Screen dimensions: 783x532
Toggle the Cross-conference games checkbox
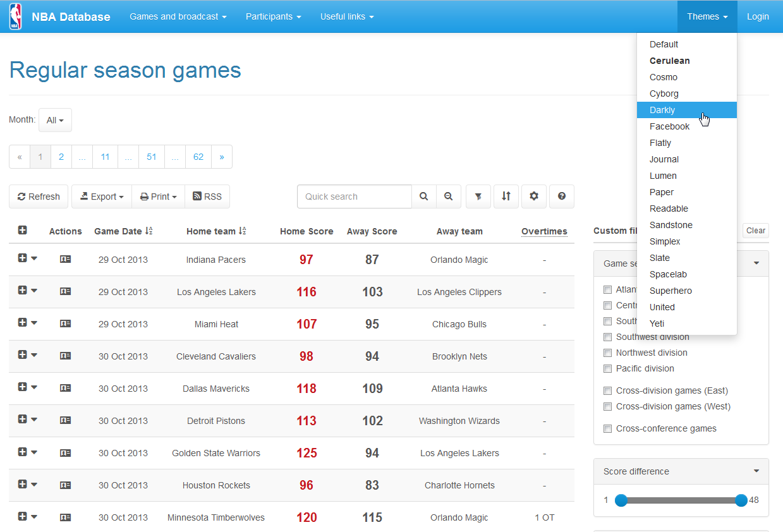pos(607,428)
